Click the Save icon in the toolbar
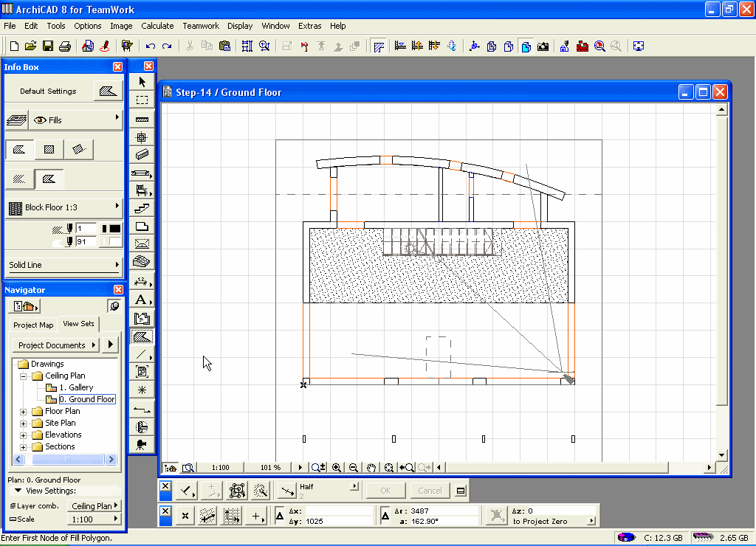This screenshot has width=756, height=546. coord(48,46)
